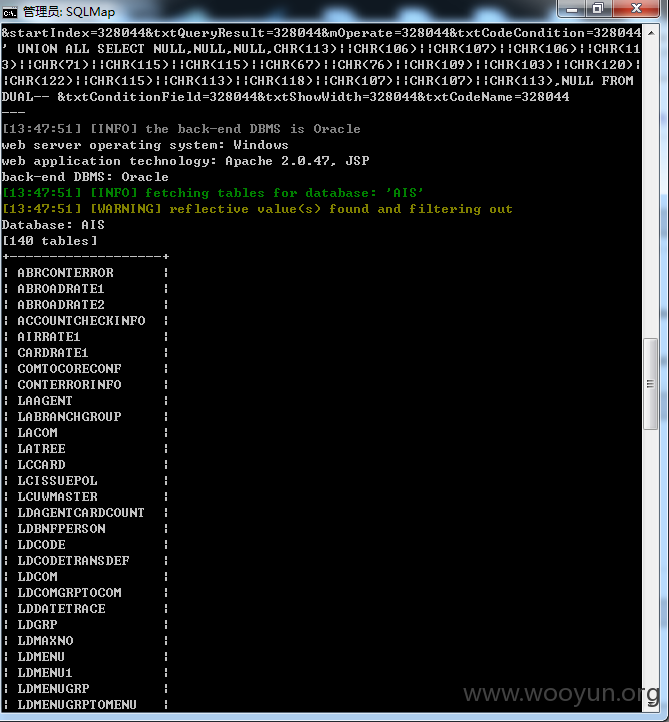The height and width of the screenshot is (722, 669).
Task: Click the 'reflective value(s) found' warning line
Action: pos(257,209)
